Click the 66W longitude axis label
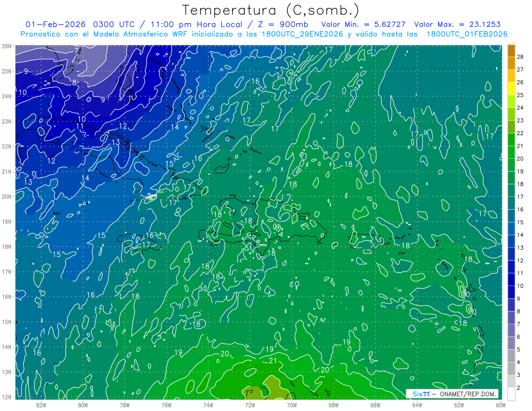Screen dimensions: 532x411 click(375, 405)
